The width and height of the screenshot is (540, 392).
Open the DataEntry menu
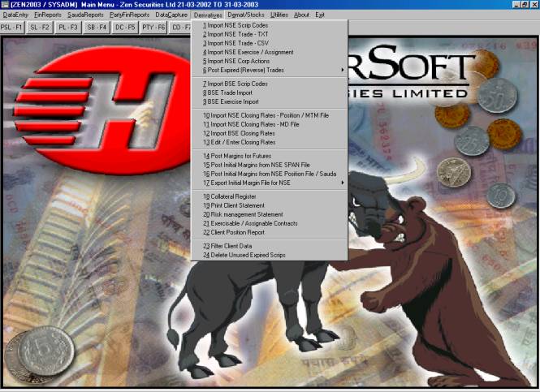[15, 15]
